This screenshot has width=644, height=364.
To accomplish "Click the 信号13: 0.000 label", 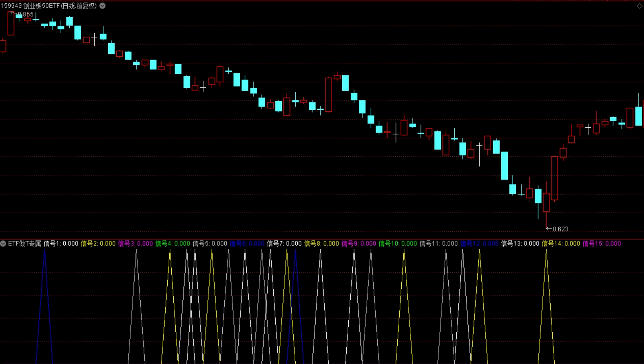I will pyautogui.click(x=520, y=244).
